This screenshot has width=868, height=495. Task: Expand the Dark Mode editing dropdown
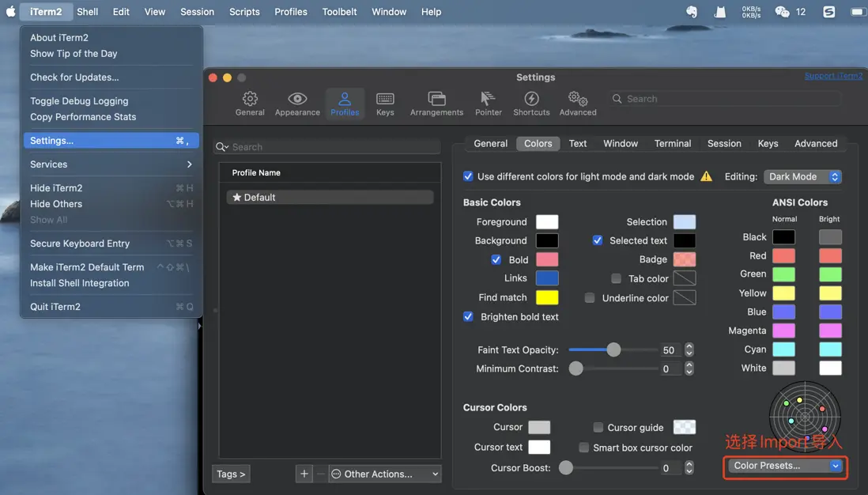(802, 177)
